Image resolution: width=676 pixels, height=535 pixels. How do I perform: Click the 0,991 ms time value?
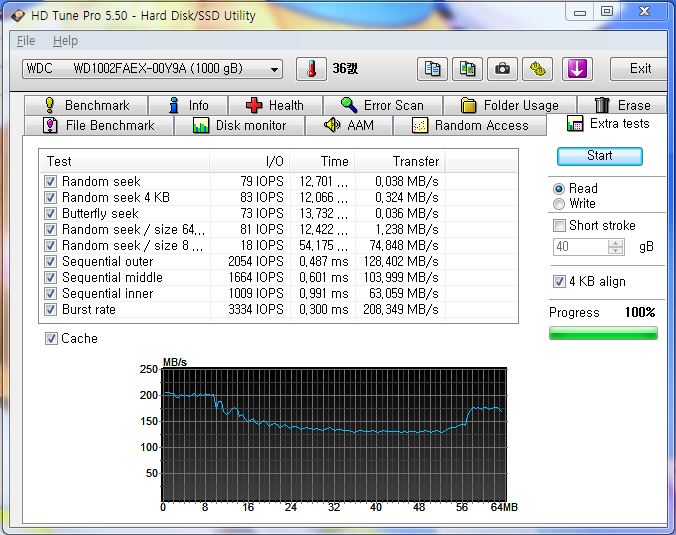click(324, 294)
